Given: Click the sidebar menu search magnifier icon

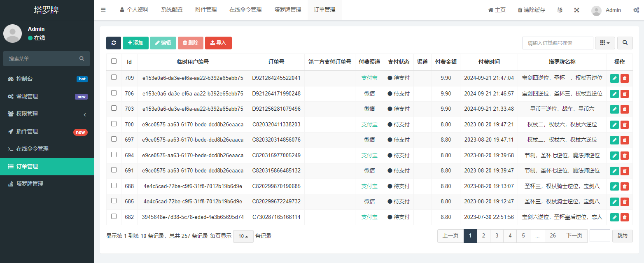Looking at the screenshot, I should [x=82, y=58].
